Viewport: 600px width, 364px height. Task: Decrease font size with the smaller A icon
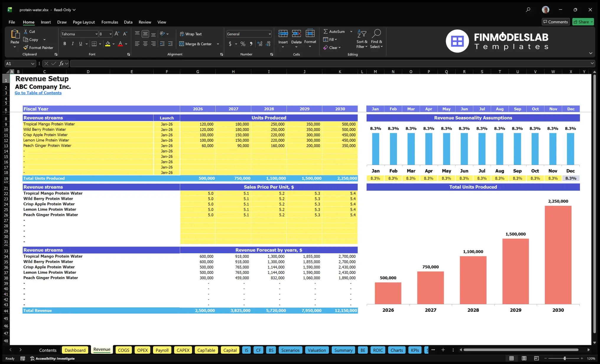coord(125,34)
